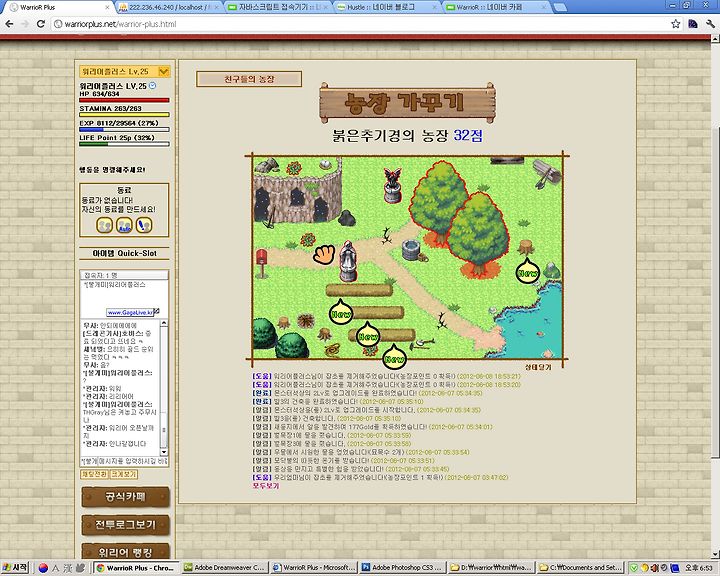Expand the character Lv.25 dropdown arrow

[163, 71]
